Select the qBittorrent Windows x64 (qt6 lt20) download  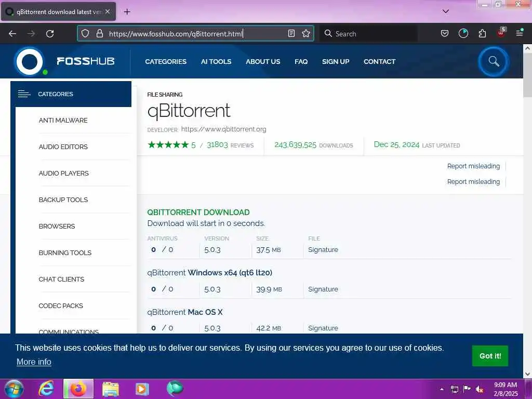pos(210,272)
